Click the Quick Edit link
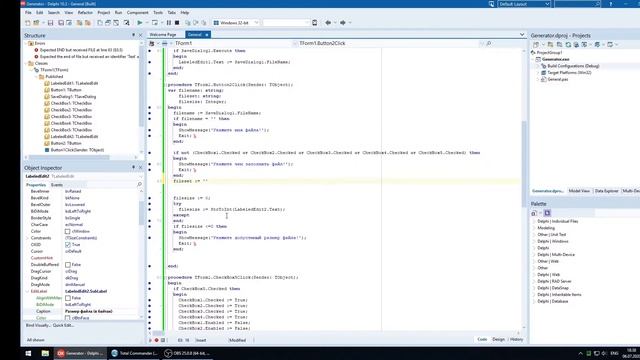Screen dimensions: 640x360 (63, 325)
